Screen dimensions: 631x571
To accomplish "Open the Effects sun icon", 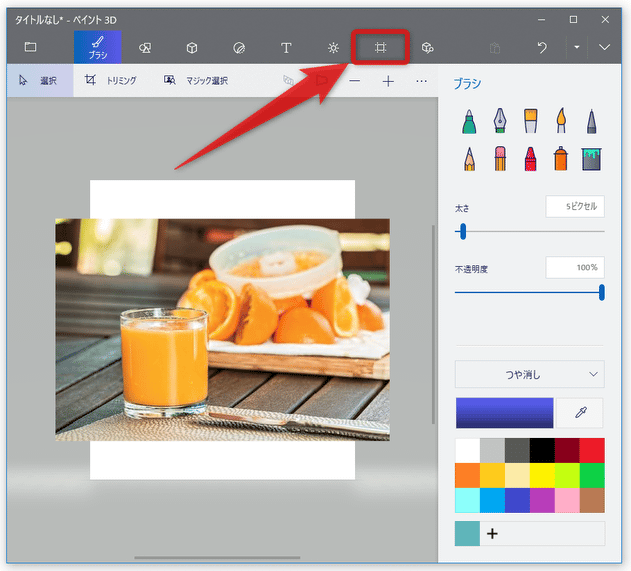I will pyautogui.click(x=333, y=47).
